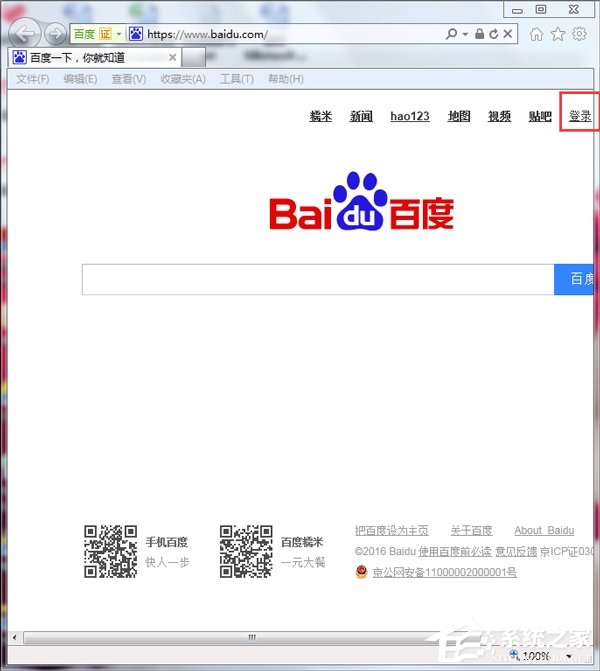Click the search magnifier in address bar

pos(452,34)
